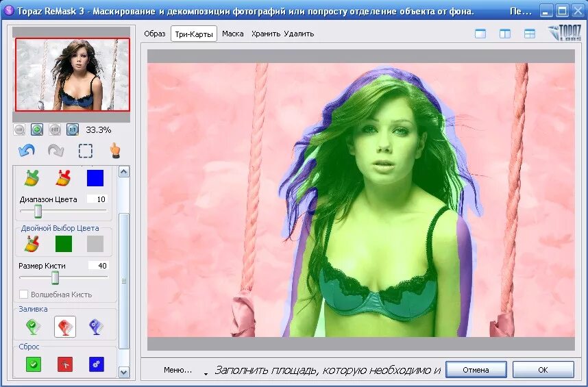Click the blue color swatch beside brushes
This screenshot has width=588, height=387.
pos(95,178)
